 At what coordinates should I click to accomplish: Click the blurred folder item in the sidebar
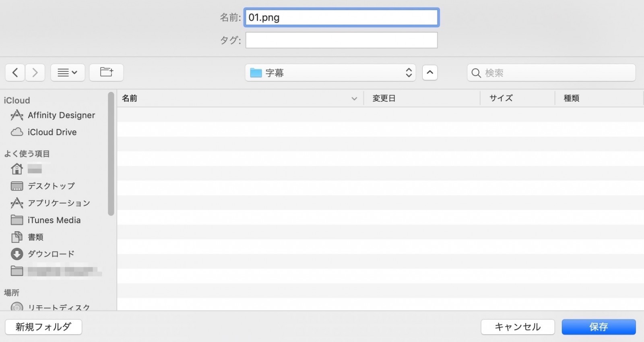tap(56, 271)
